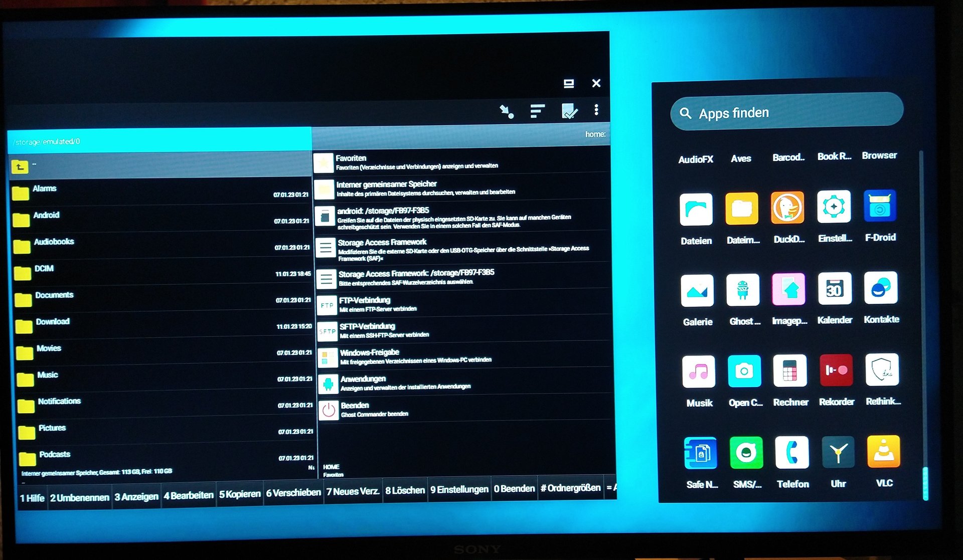Open DuckDuckGo browser app
The width and height of the screenshot is (963, 560).
coord(787,208)
